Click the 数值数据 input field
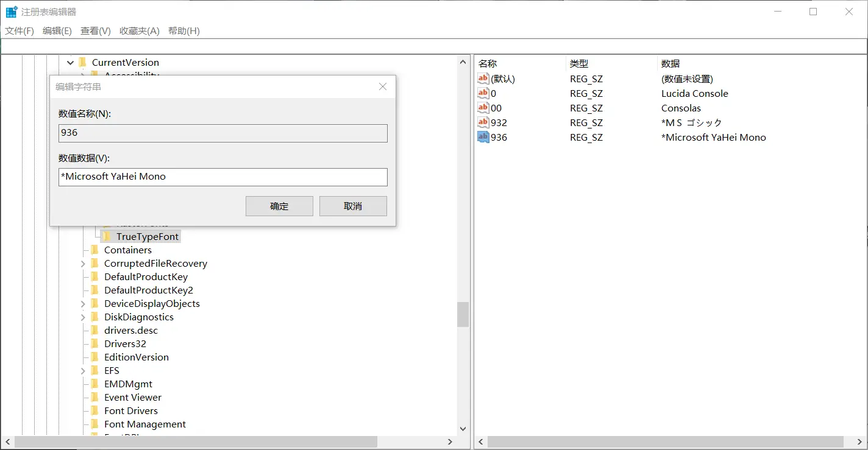The image size is (868, 450). tap(222, 177)
